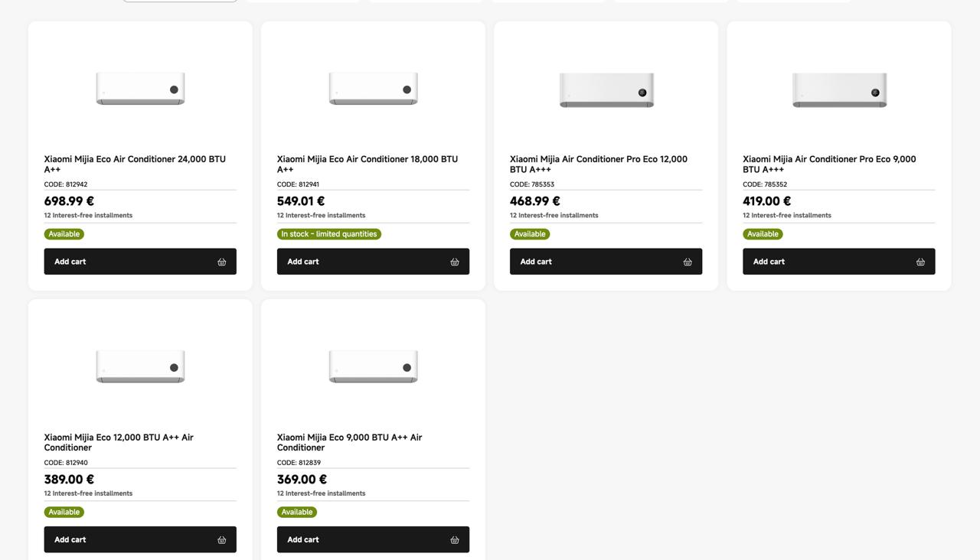980x560 pixels.
Task: Open Mijia Eco 12,000 BTU A++ product image
Action: (140, 366)
